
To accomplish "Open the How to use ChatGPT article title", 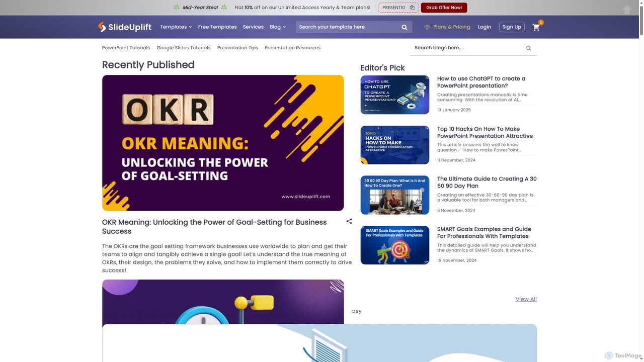I will [481, 82].
